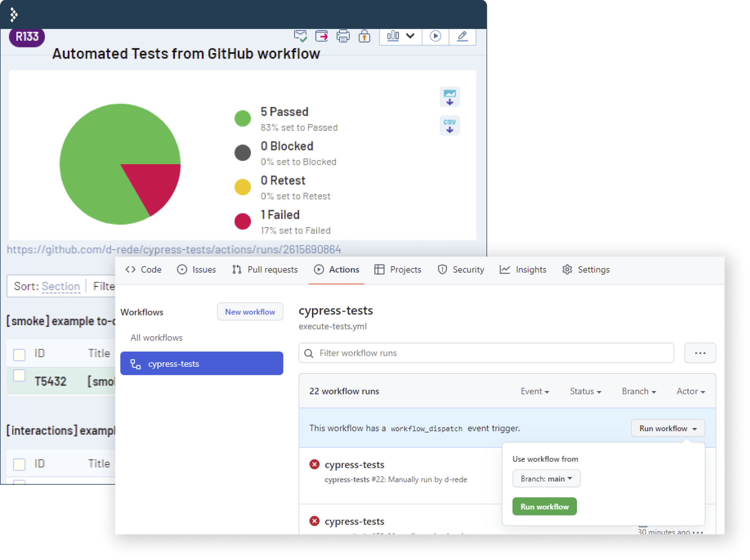Open the GitHub actions run URL link
This screenshot has width=750, height=560.
click(174, 249)
